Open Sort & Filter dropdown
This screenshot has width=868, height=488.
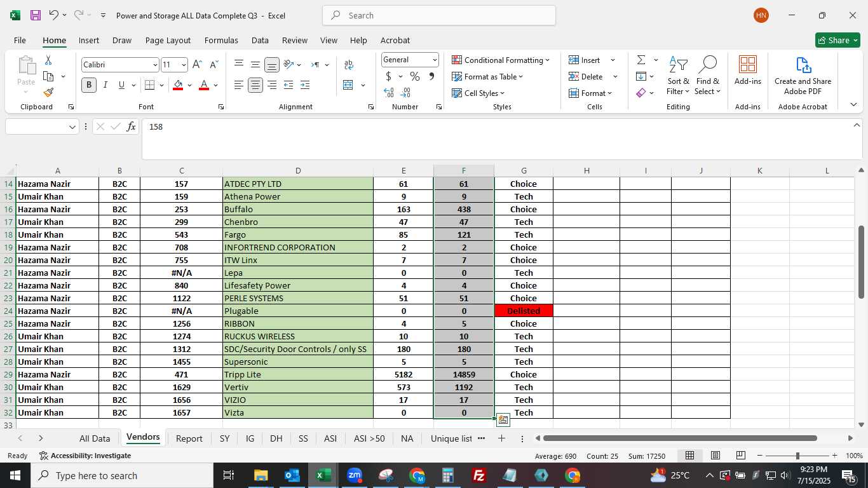678,76
